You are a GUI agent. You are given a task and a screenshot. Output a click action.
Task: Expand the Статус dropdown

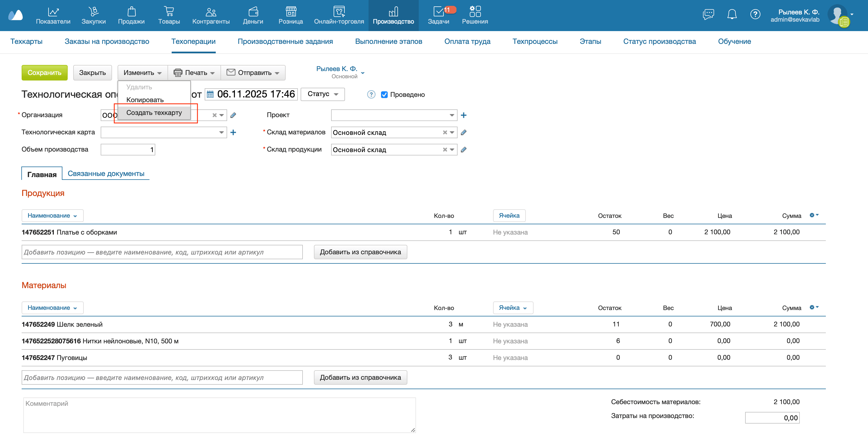pos(323,94)
